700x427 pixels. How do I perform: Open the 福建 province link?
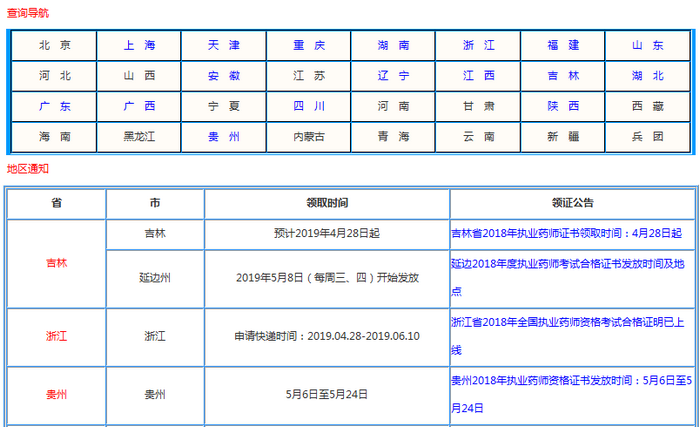563,45
